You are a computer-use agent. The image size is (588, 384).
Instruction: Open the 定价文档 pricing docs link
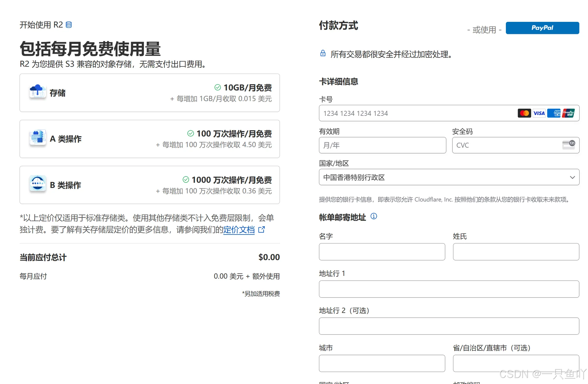[x=239, y=229]
